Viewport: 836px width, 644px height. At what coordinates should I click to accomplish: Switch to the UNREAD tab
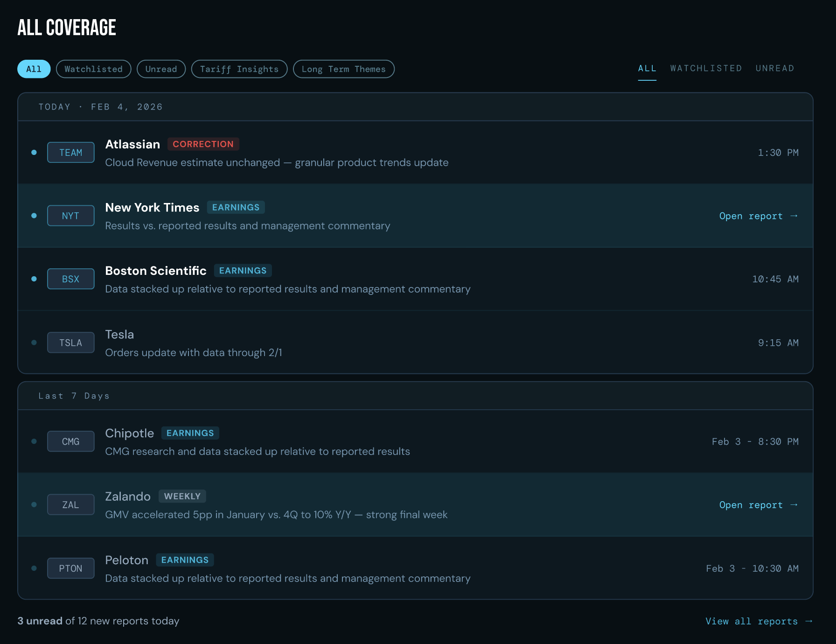[x=774, y=69]
